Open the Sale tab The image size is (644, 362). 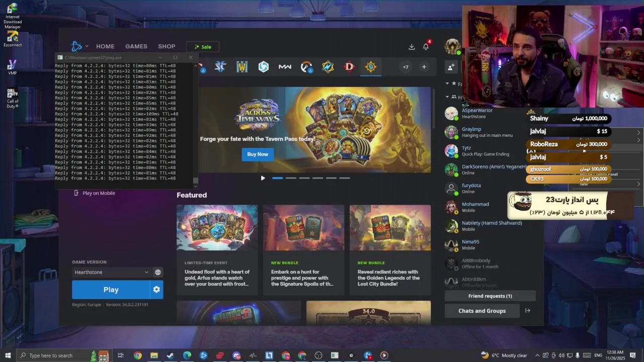[202, 47]
